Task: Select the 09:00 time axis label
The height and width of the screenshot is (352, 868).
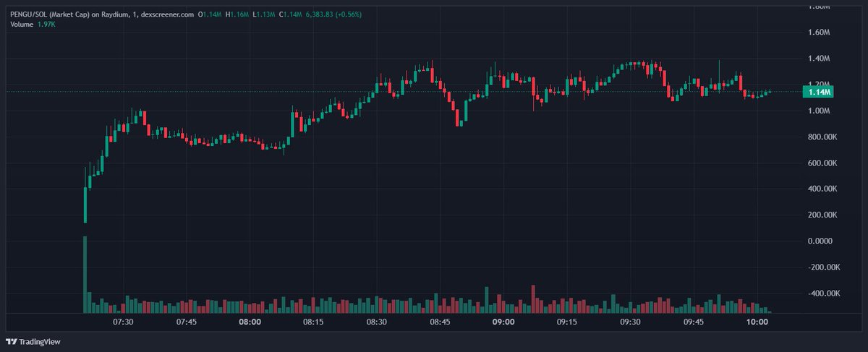Action: (503, 322)
